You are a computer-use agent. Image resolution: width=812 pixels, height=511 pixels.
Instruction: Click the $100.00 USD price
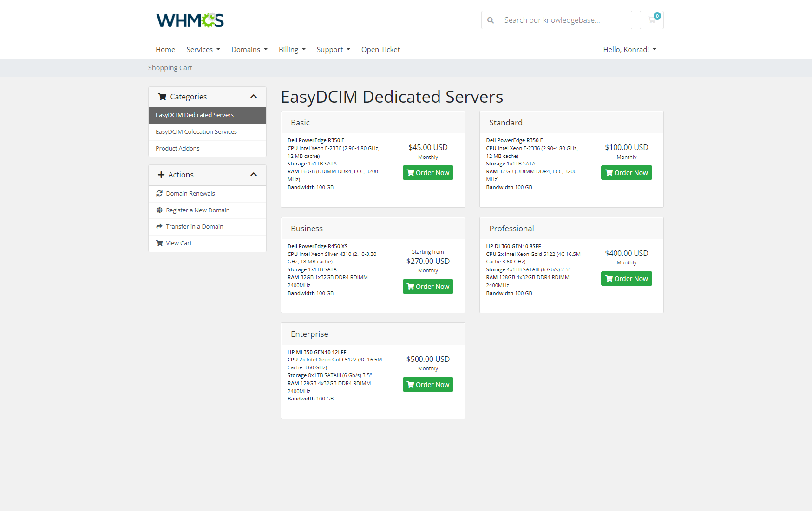coord(627,147)
